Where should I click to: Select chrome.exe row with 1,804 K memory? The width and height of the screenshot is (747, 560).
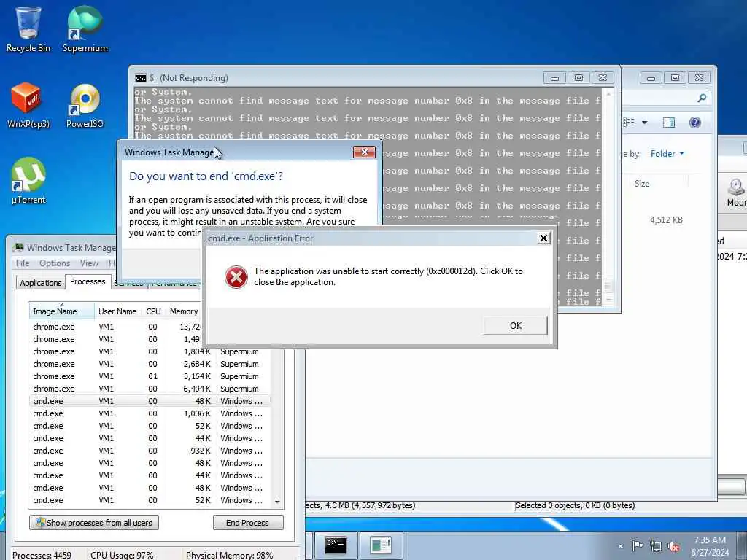point(149,351)
